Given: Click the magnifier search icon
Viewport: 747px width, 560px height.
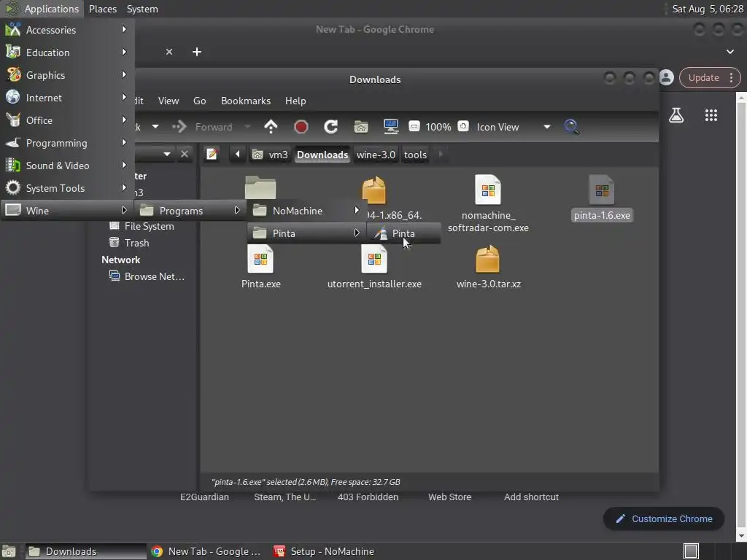Looking at the screenshot, I should click(571, 127).
